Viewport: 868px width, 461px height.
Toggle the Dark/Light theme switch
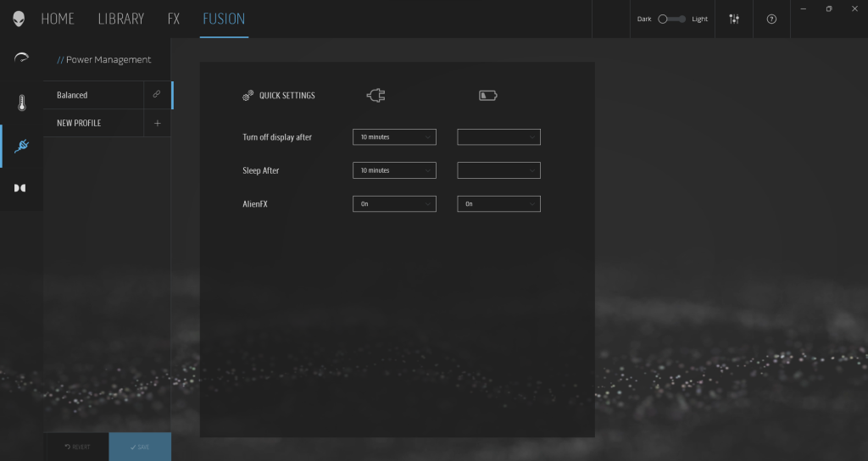point(671,19)
